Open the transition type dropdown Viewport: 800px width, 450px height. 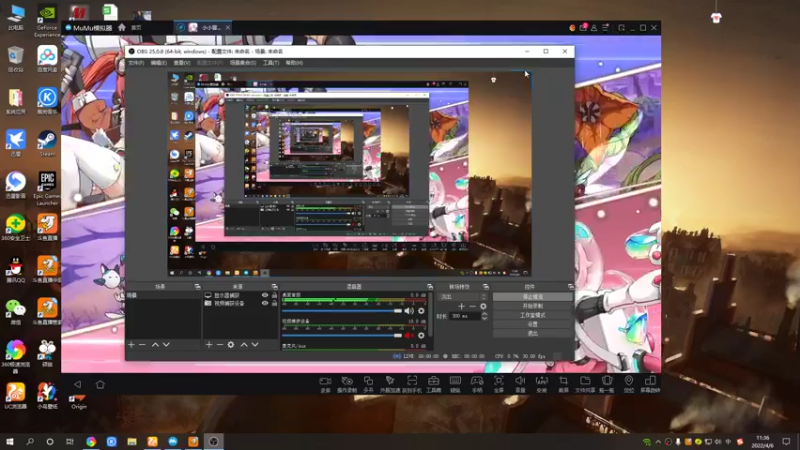(x=463, y=296)
